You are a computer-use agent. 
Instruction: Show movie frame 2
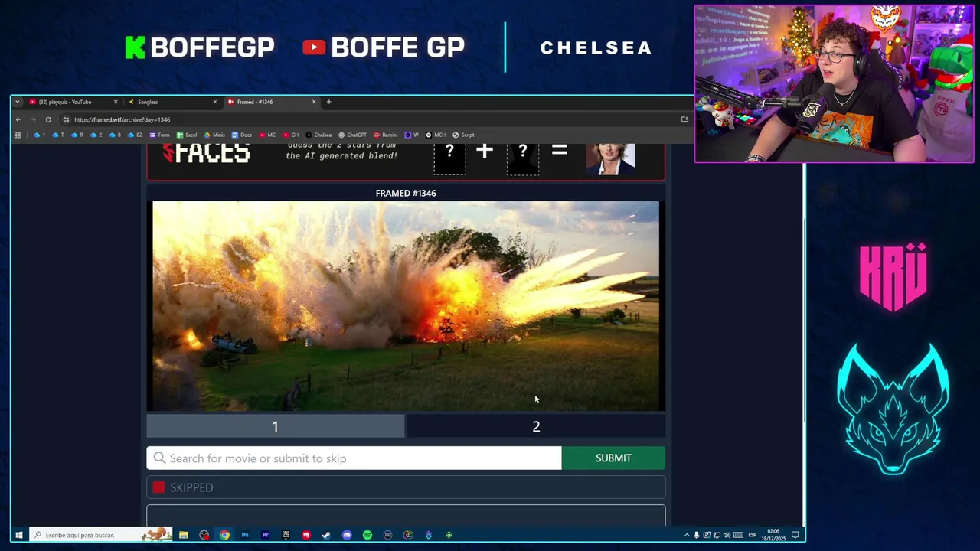tap(536, 426)
